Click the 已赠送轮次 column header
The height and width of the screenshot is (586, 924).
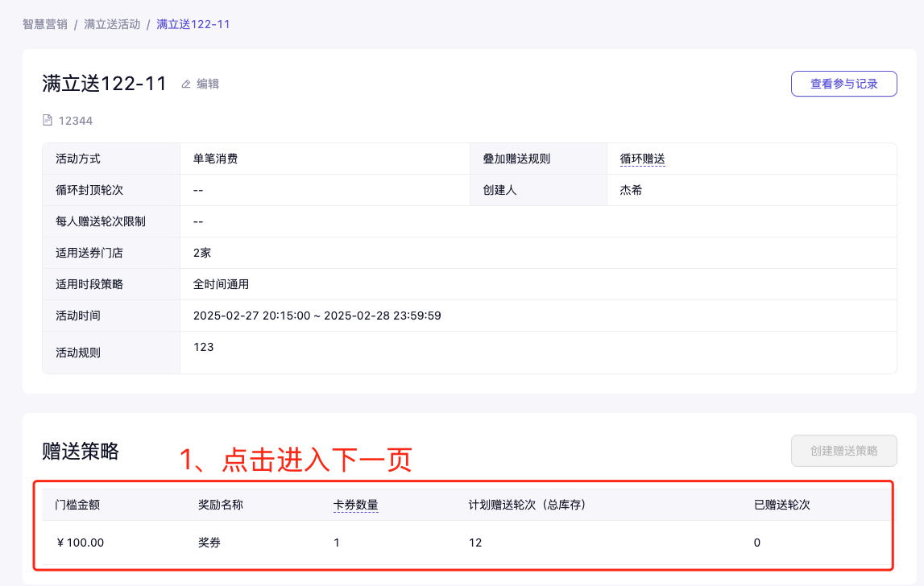tap(781, 505)
